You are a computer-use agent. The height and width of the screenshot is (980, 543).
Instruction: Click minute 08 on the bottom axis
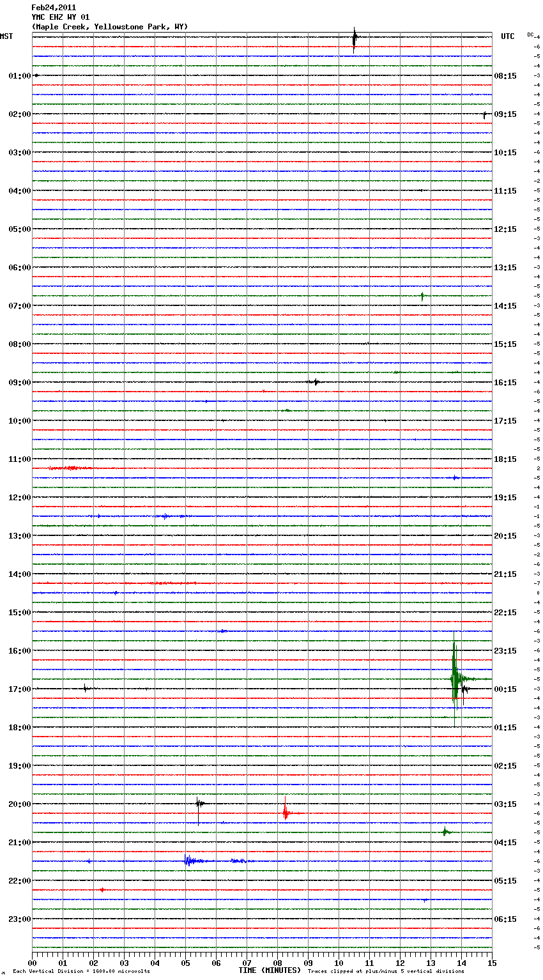(x=277, y=963)
